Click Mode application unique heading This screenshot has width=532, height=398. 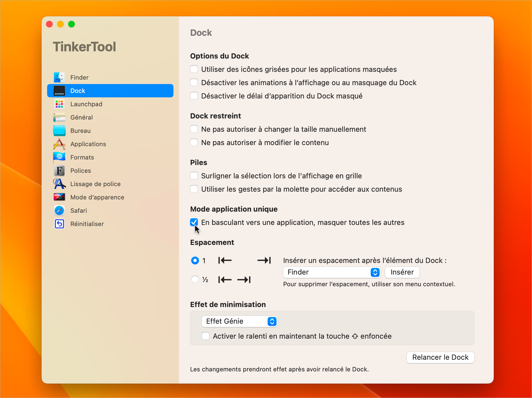pyautogui.click(x=234, y=209)
